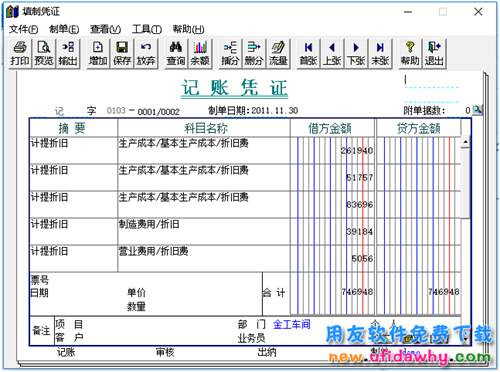Click the 记账凭证 voucher title
This screenshot has height=372, width=500.
[x=234, y=88]
